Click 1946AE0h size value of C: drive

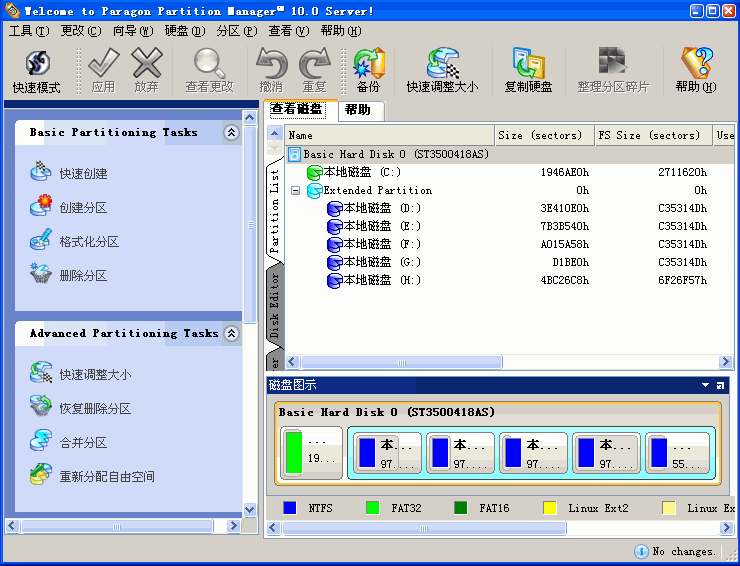tap(564, 172)
